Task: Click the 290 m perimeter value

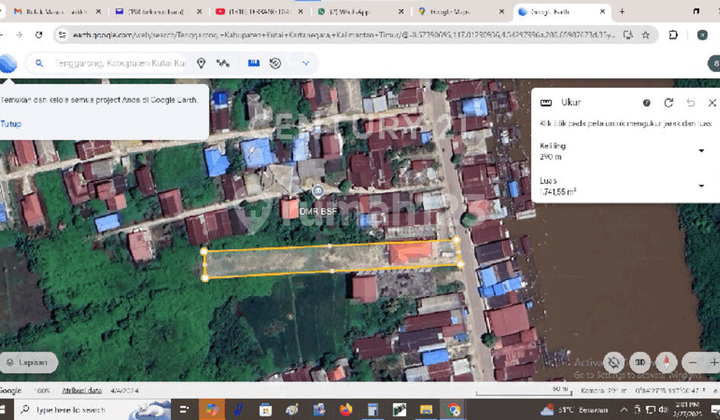Action: 551,157
